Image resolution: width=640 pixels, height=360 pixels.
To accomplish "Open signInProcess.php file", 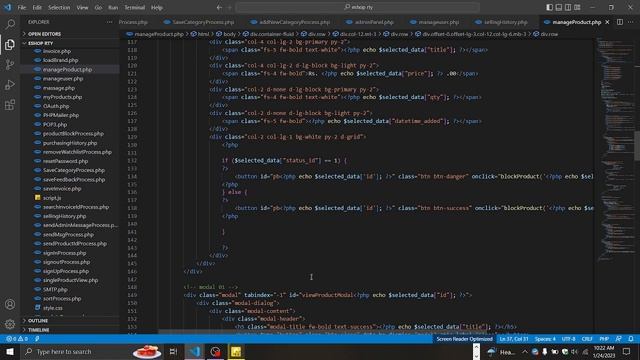I will (x=64, y=253).
